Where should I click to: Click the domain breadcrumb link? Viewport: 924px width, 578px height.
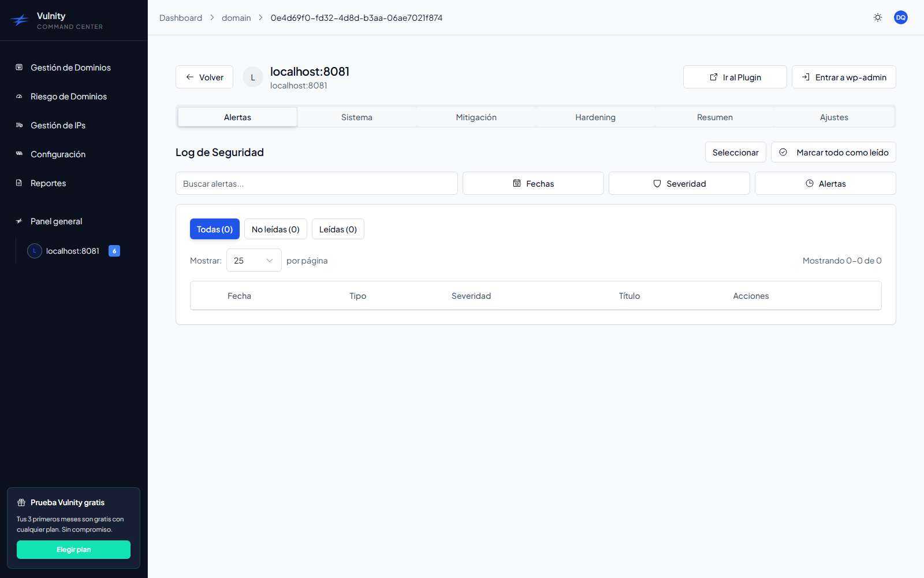tap(236, 18)
